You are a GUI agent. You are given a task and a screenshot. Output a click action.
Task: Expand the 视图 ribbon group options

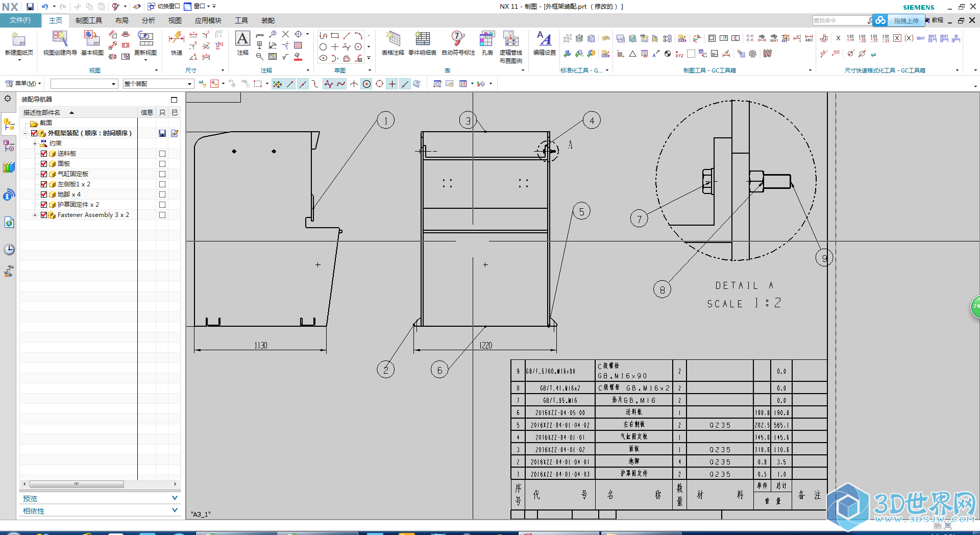pyautogui.click(x=156, y=70)
